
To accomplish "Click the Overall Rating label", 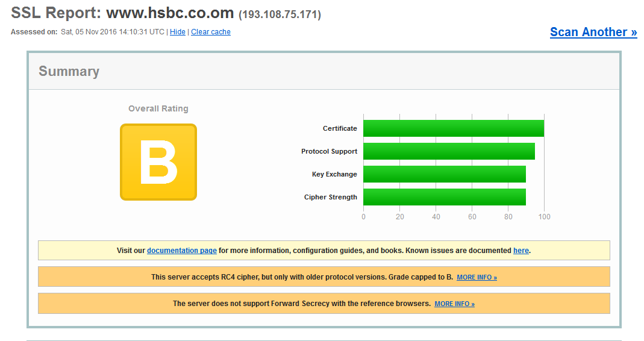I will (158, 108).
